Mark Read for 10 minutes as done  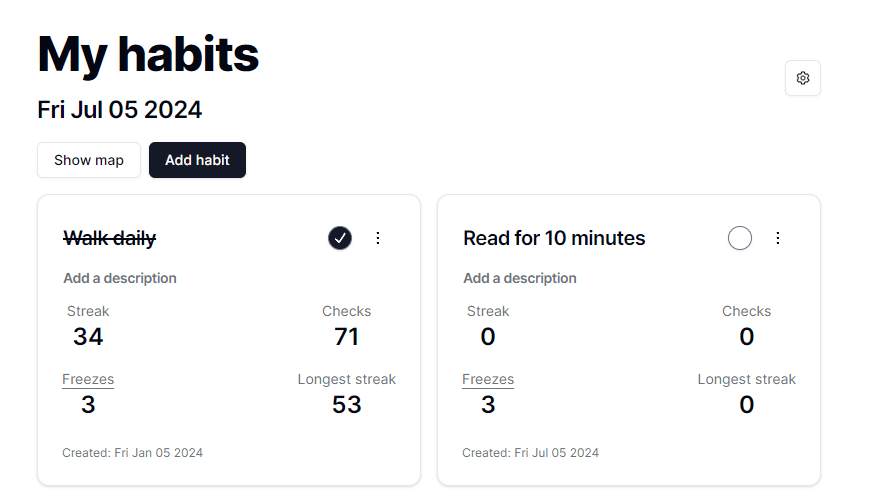740,238
